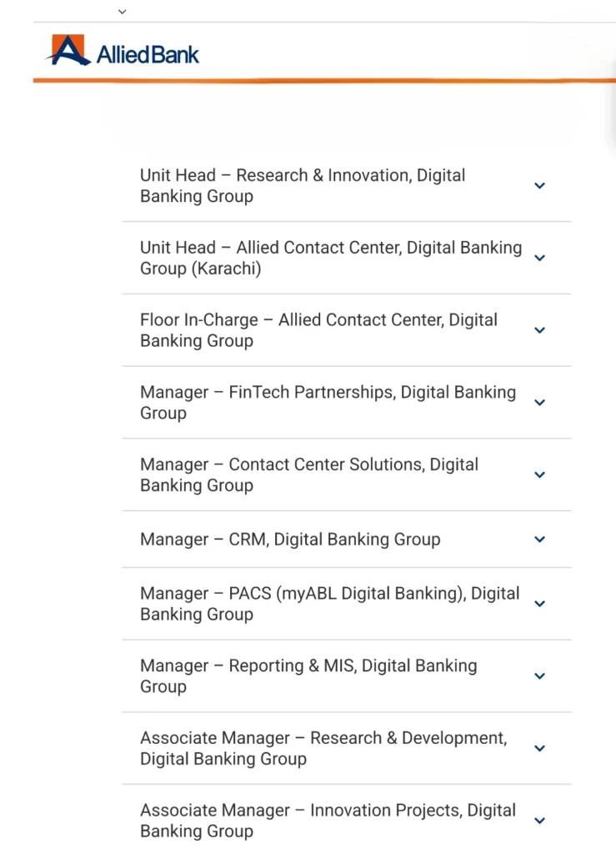Expand Unit Head Allied Contact Center chevron

[x=539, y=258]
